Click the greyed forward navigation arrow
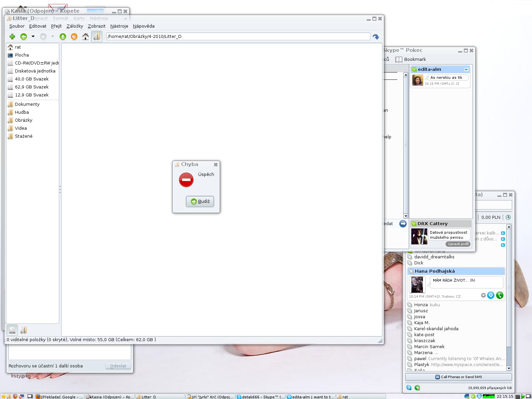This screenshot has height=399, width=532. click(x=43, y=37)
